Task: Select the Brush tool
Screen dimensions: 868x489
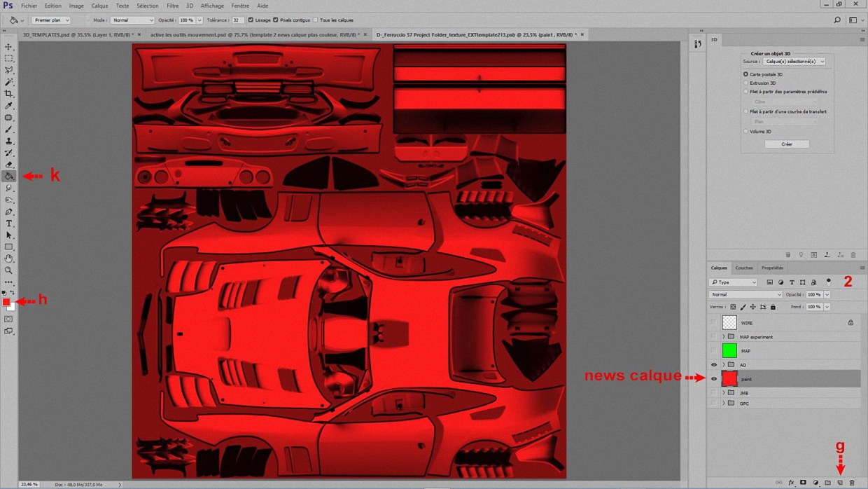Action: point(9,130)
